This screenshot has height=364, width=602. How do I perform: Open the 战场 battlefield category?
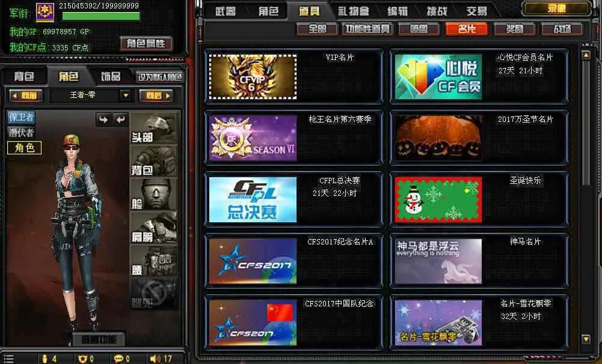[562, 29]
